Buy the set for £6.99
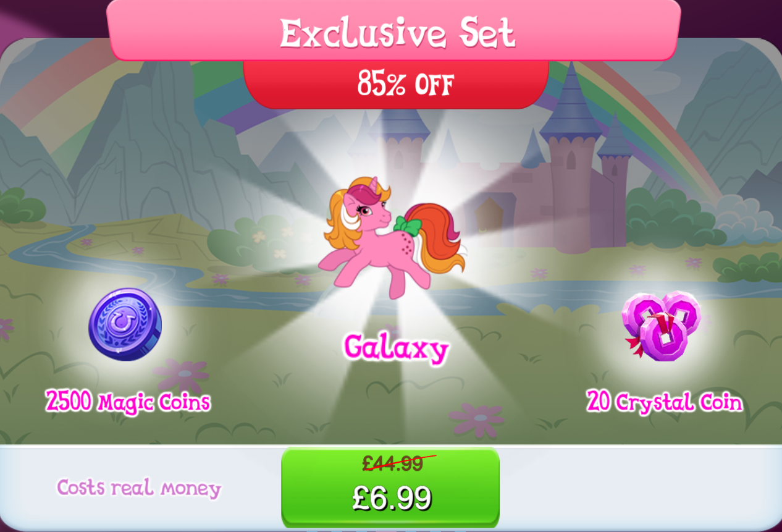This screenshot has width=782, height=532. point(390,488)
